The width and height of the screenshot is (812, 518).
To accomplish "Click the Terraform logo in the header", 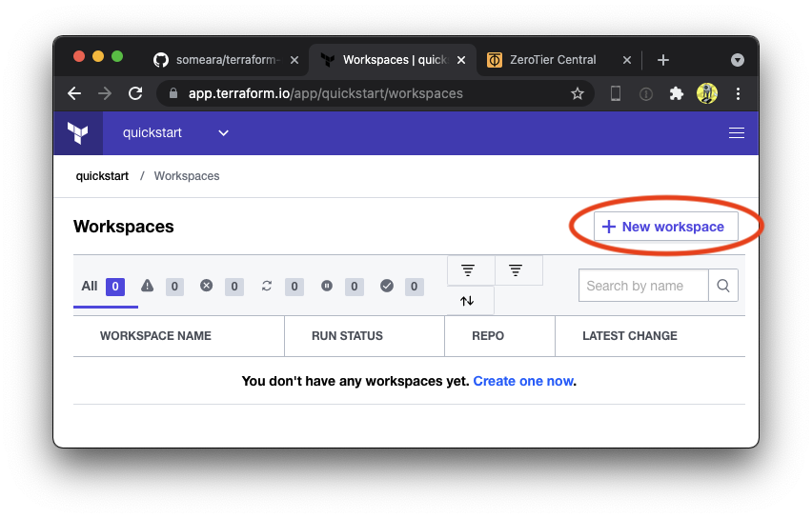I will (x=78, y=133).
